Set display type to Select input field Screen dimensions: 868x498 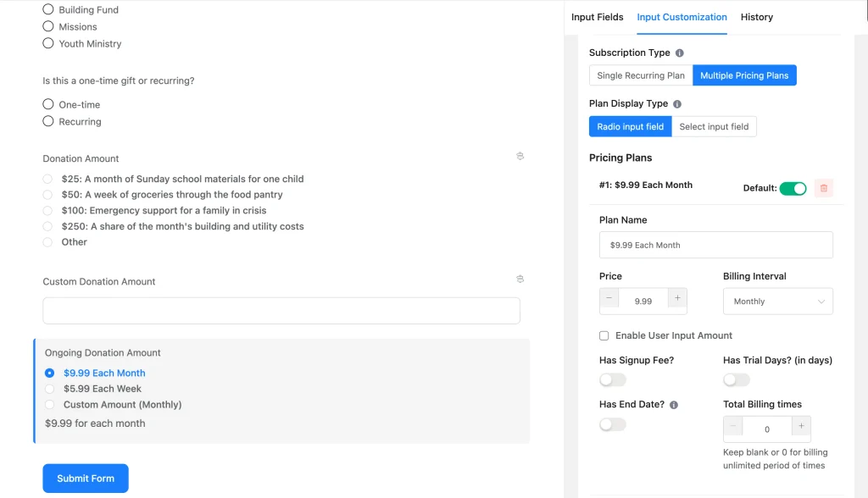point(714,127)
